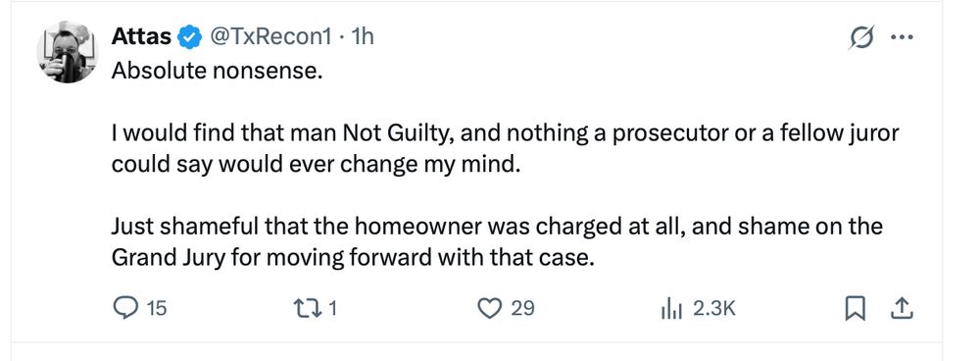
Task: Open the reply speech bubble icon
Action: pyautogui.click(x=126, y=308)
